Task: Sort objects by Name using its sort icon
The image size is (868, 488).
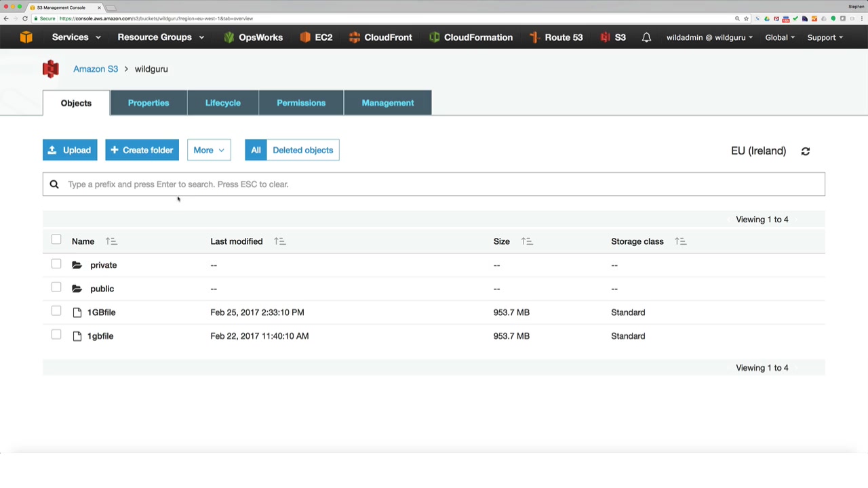Action: [111, 241]
